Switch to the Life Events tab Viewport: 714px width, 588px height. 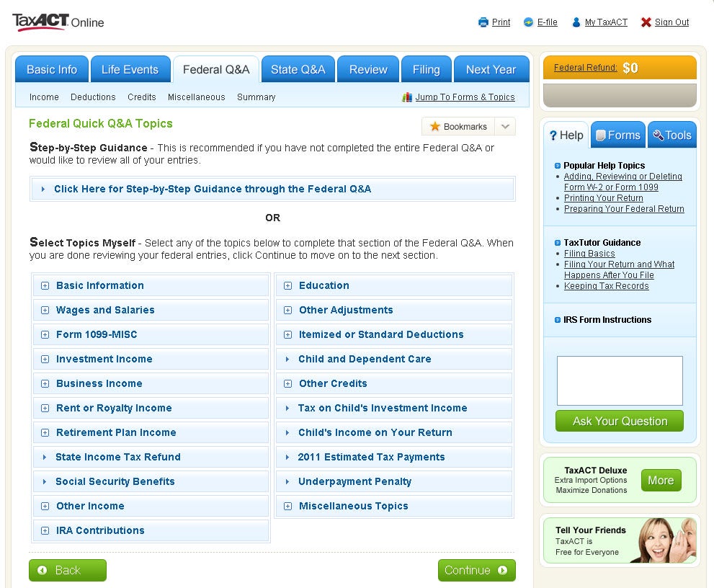click(130, 69)
